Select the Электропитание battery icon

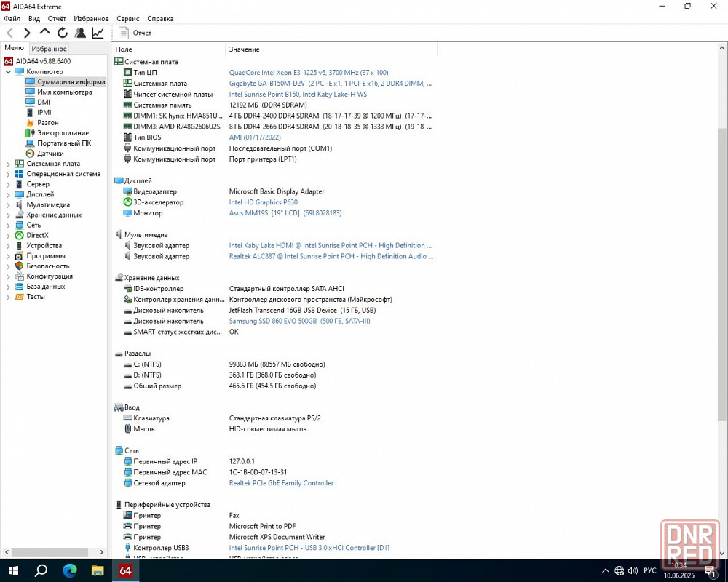[30, 132]
